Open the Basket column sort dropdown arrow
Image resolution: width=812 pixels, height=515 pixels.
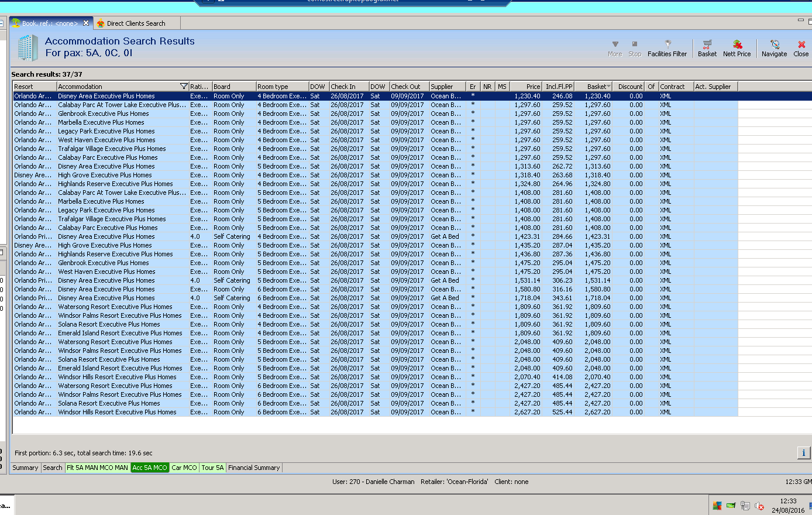click(x=608, y=87)
